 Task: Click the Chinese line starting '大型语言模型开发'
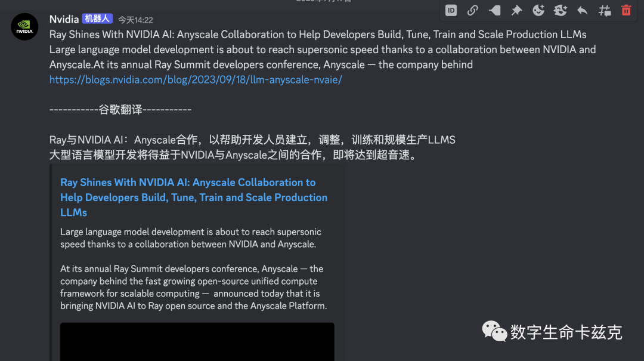[233, 155]
